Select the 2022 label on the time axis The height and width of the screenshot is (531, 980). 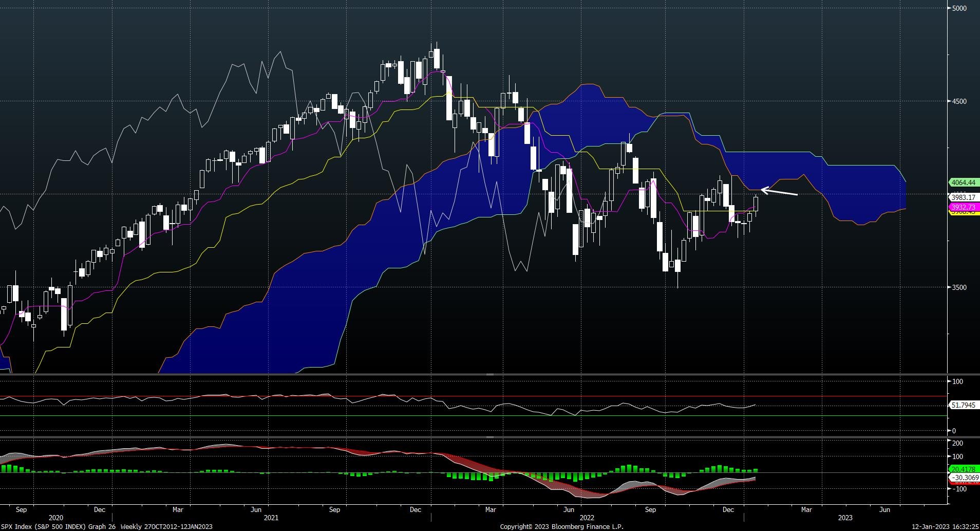[587, 518]
